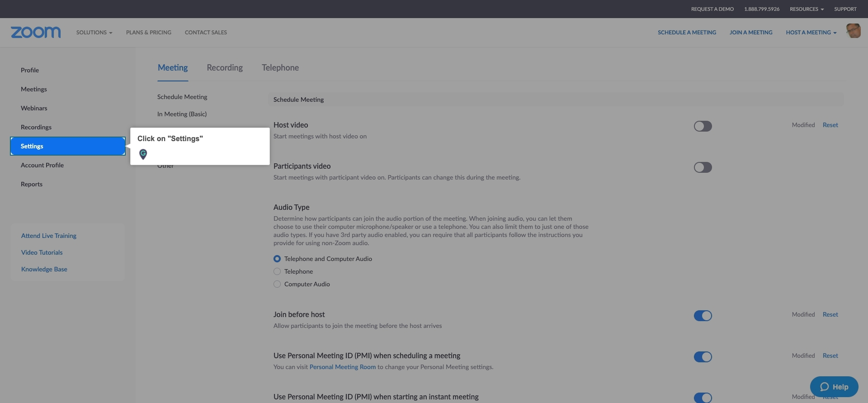Open the user profile avatar menu
The height and width of the screenshot is (403, 868).
[x=853, y=31]
